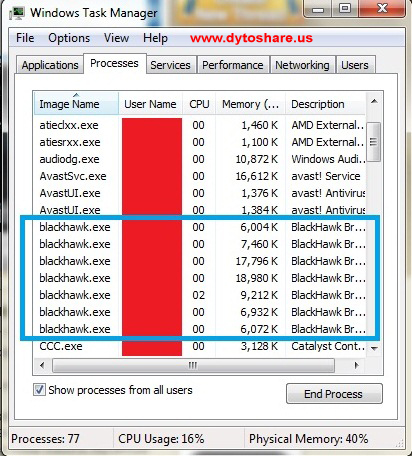Minimize the Task Manager window
This screenshot has height=456, width=412.
click(318, 9)
